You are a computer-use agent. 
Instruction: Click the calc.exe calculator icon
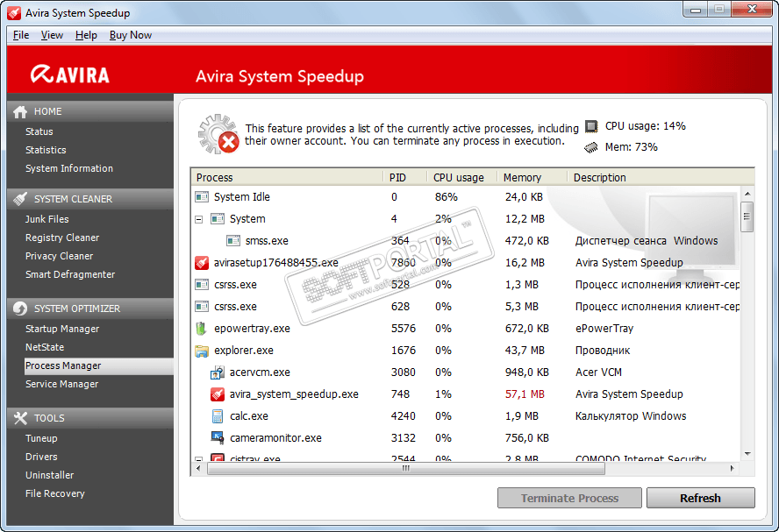coord(217,416)
